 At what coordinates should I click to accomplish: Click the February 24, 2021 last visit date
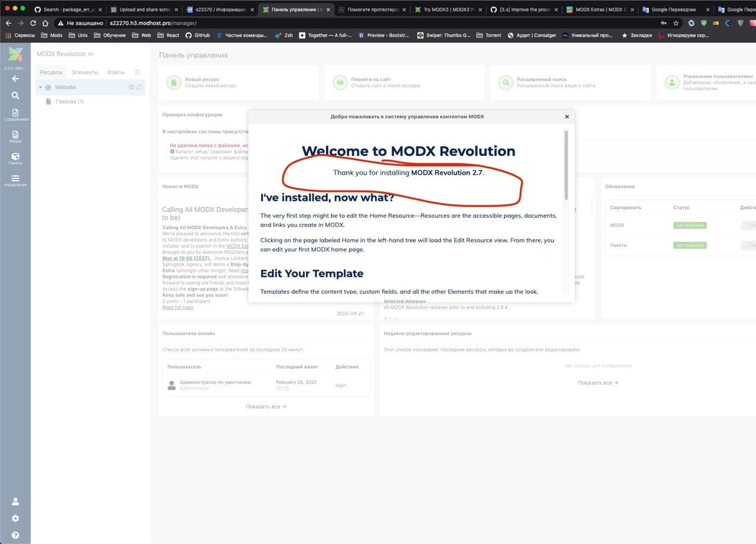(x=296, y=382)
